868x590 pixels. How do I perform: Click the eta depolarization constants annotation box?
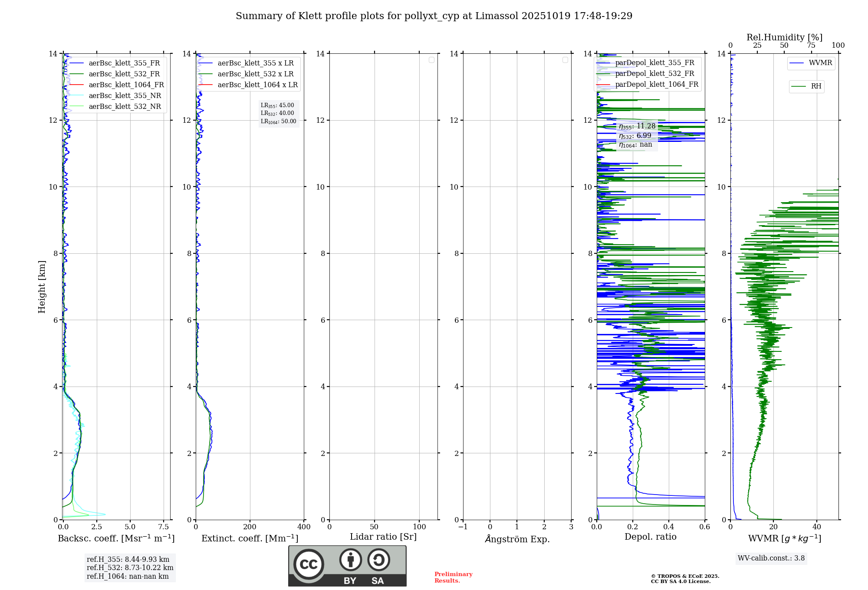point(637,135)
